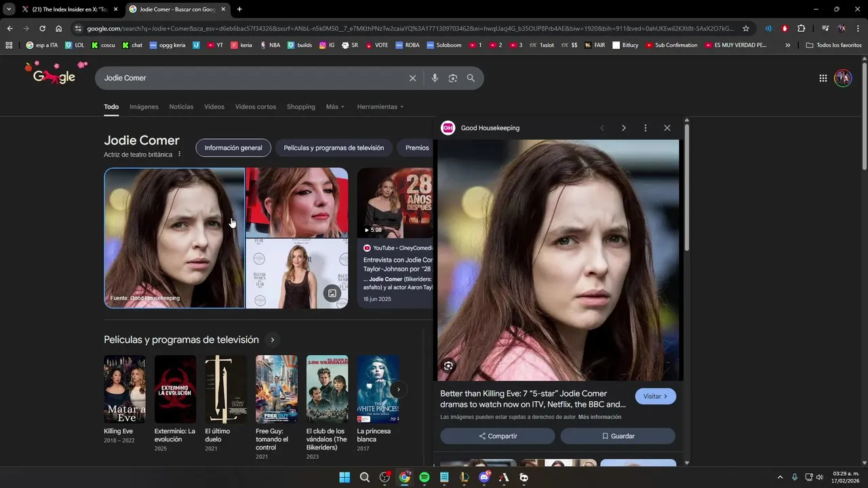Image resolution: width=868 pixels, height=488 pixels.
Task: Start voice search with microphone icon
Action: 435,78
